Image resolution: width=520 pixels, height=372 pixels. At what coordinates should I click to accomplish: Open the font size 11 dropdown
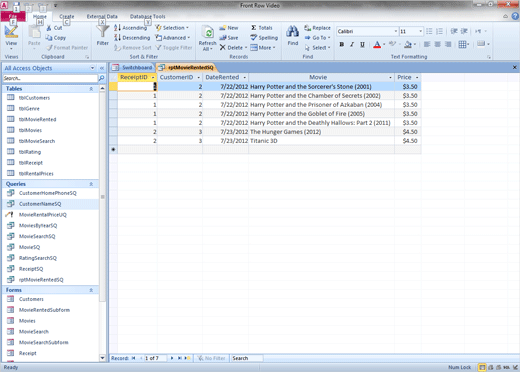pos(420,31)
